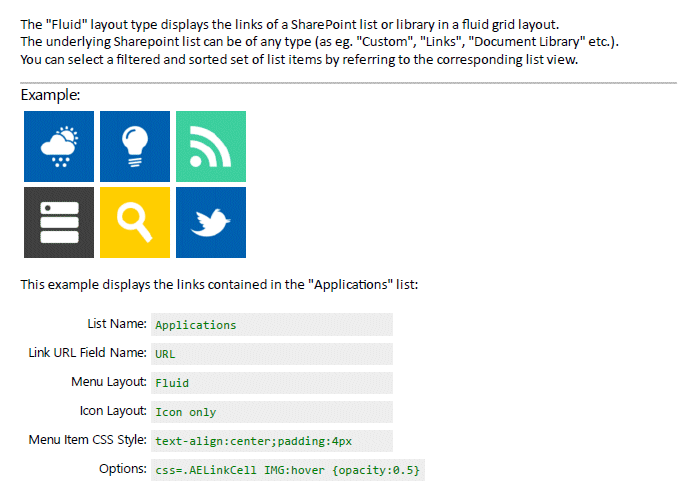Click the 'Example:' heading
Screen dimensions: 682x502
[x=50, y=95]
